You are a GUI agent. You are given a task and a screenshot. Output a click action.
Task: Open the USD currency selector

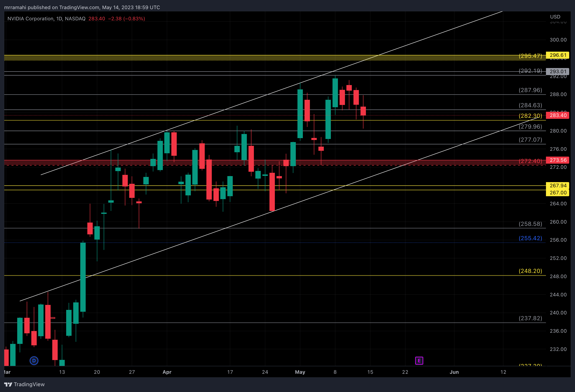[x=555, y=17]
